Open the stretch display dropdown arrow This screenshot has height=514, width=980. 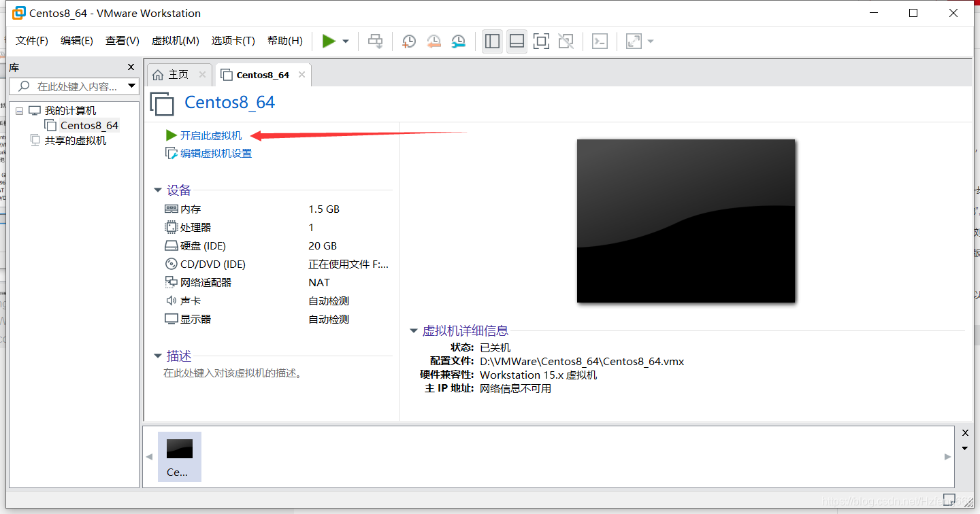tap(651, 41)
